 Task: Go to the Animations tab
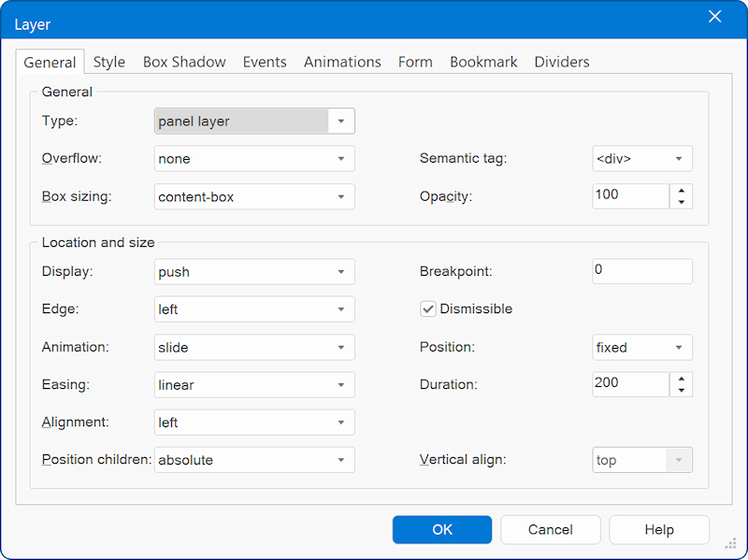click(342, 63)
